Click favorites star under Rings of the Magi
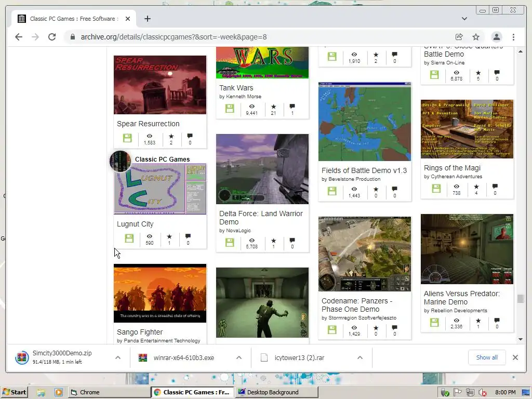Viewport: 532px width, 399px height. tap(476, 187)
